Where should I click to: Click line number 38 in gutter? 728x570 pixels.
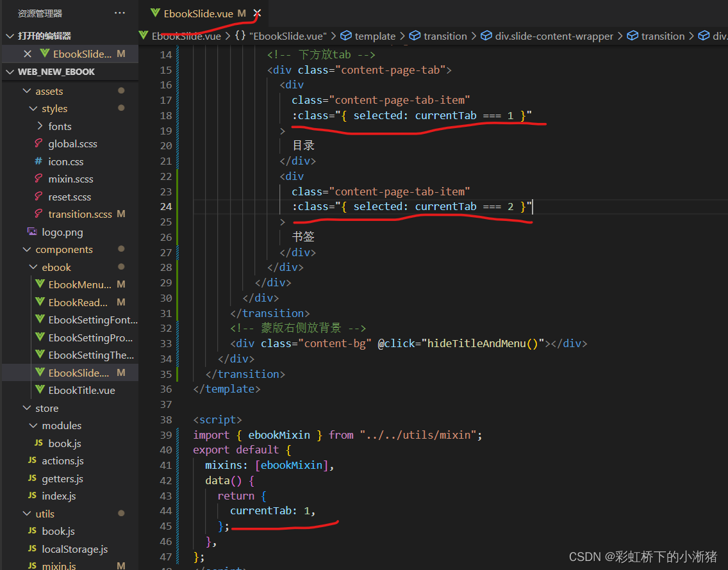pyautogui.click(x=166, y=419)
